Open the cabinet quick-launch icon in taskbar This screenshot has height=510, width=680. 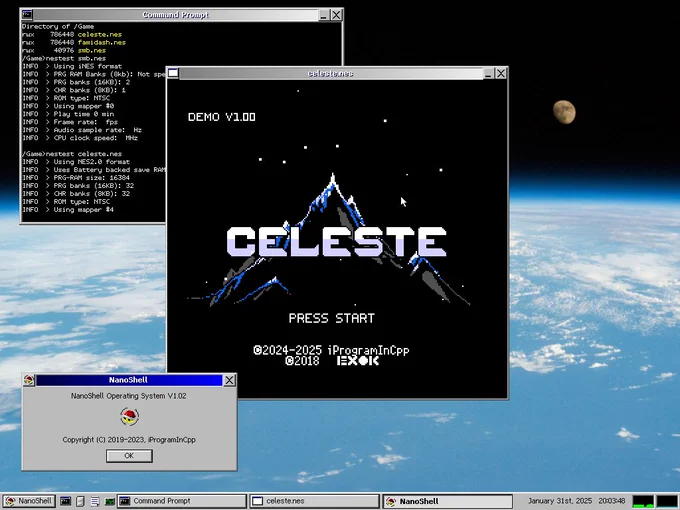click(x=80, y=501)
